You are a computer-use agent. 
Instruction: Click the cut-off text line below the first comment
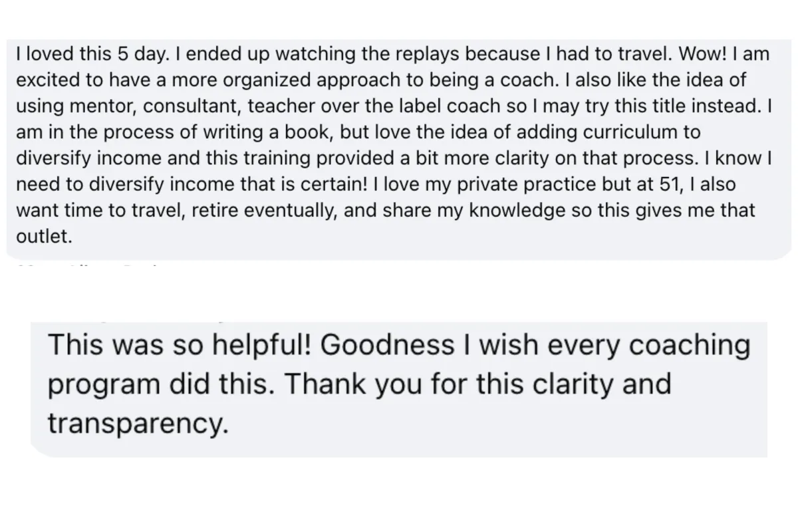click(86, 265)
